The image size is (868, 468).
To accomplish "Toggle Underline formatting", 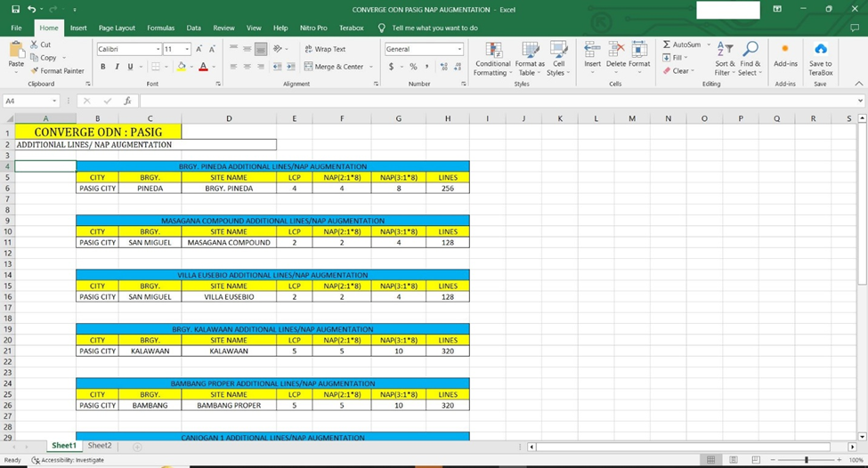I will [x=131, y=67].
